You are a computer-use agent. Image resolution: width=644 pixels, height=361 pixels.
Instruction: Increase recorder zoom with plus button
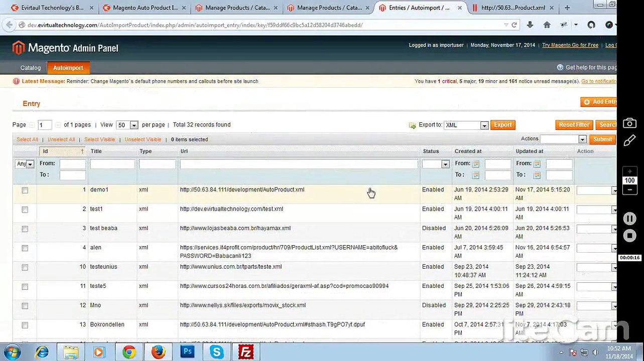pos(629,171)
